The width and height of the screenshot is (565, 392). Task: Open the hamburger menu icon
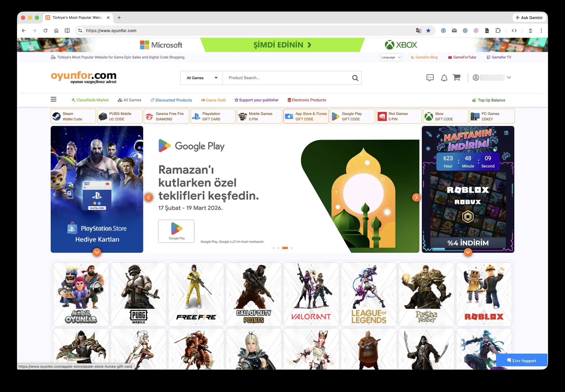(x=53, y=99)
